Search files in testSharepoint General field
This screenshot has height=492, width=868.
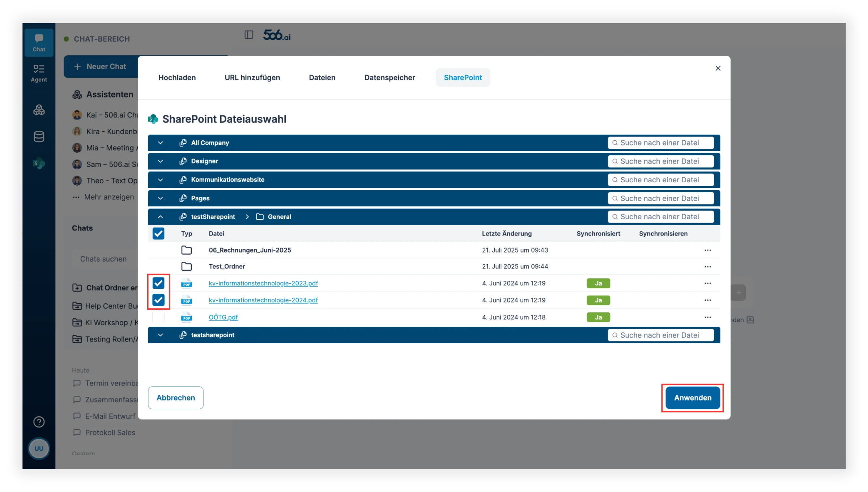tap(661, 217)
